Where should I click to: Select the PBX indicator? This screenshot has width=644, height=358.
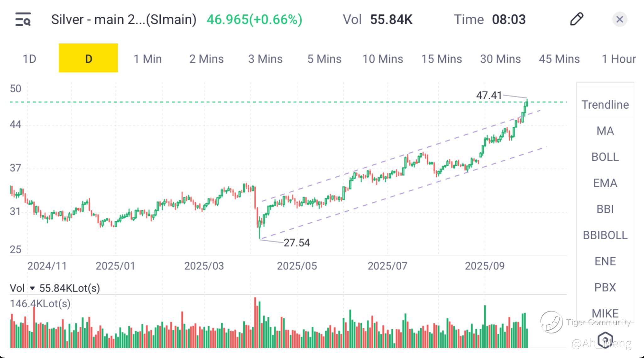click(605, 287)
